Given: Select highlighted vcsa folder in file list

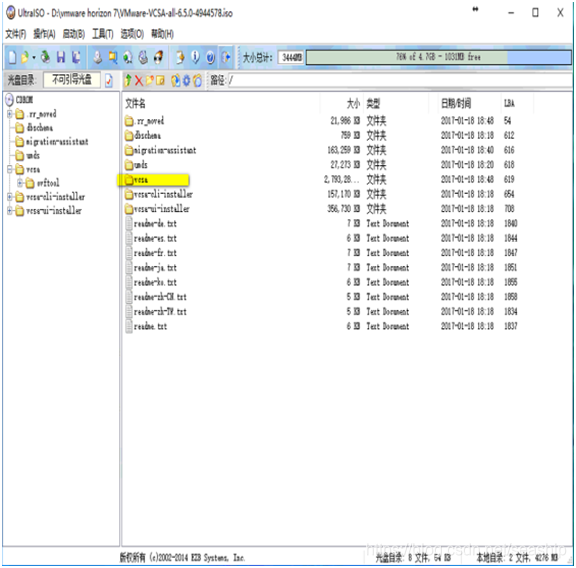Looking at the screenshot, I should coord(153,180).
